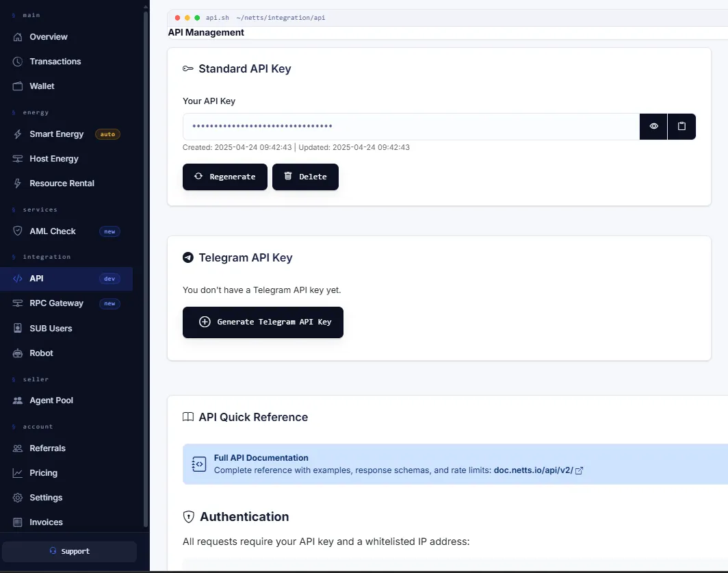Click the Host Energy server icon

tap(18, 159)
